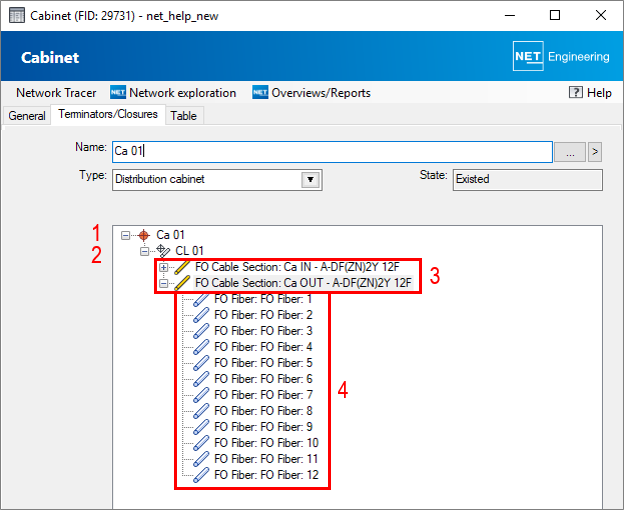Select FO Fiber: FO Fiber: 10 text
The width and height of the screenshot is (624, 510).
pyautogui.click(x=267, y=443)
